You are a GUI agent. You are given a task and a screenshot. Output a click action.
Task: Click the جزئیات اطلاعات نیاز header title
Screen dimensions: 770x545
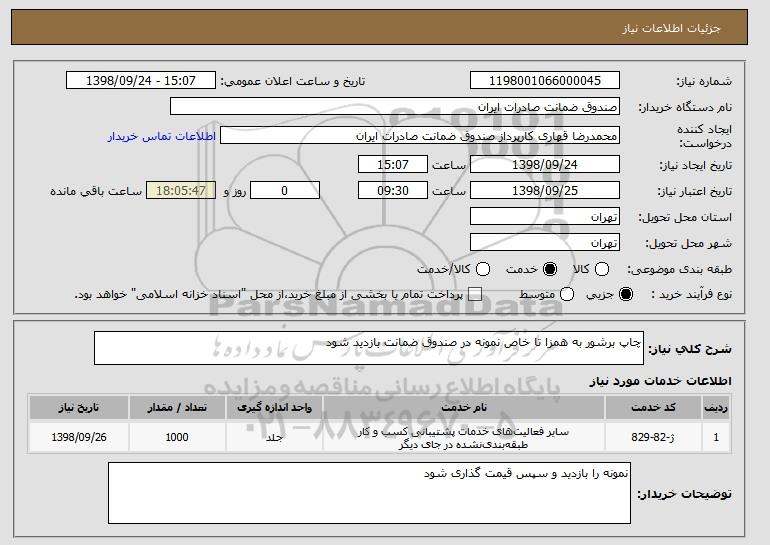pyautogui.click(x=671, y=28)
